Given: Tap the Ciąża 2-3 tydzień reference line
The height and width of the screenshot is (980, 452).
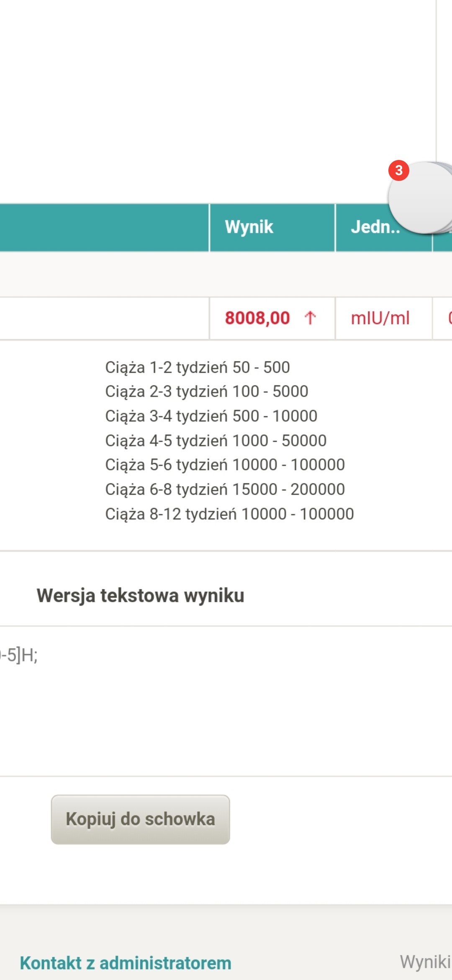Looking at the screenshot, I should click(x=206, y=392).
